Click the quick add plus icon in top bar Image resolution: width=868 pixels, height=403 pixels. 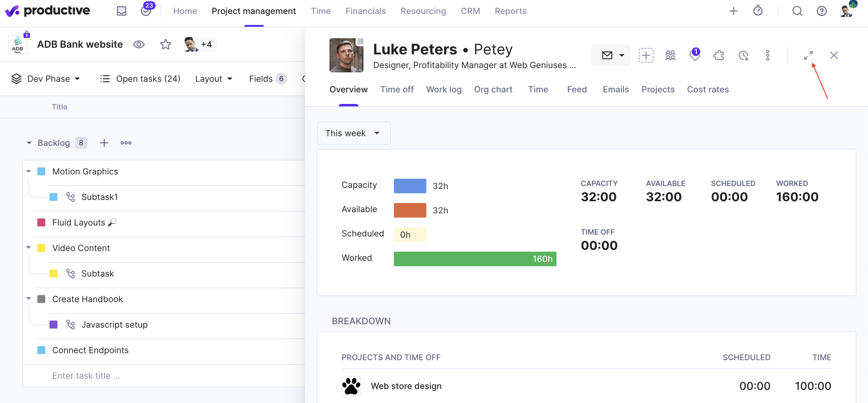coord(733,11)
